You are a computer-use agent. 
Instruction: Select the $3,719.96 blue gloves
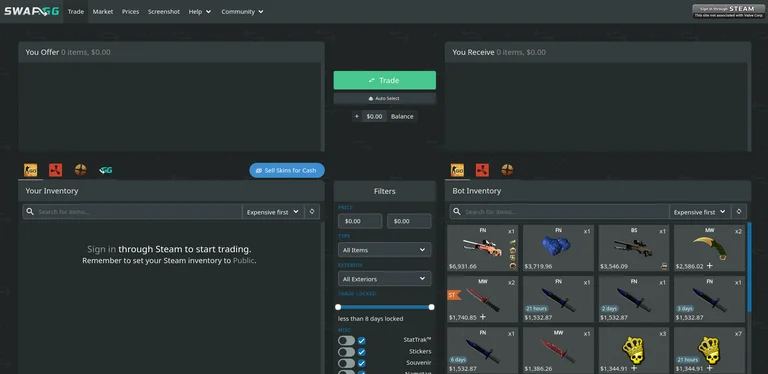558,248
